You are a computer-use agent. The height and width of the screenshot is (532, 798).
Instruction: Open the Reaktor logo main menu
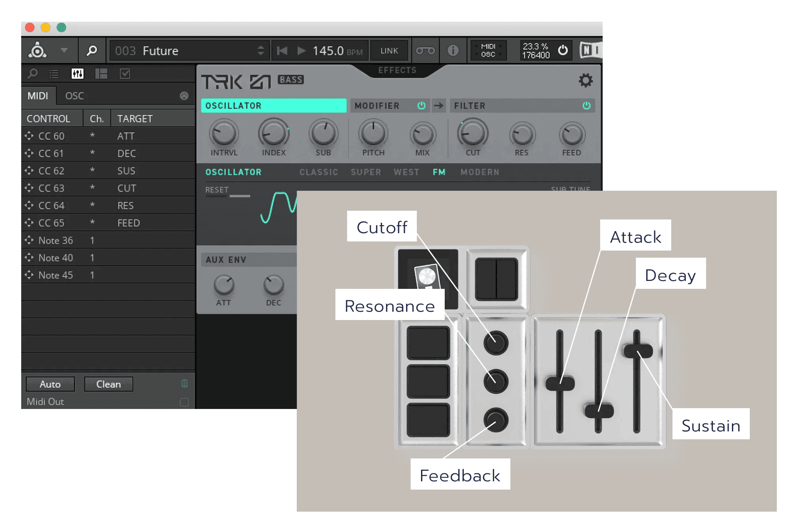pyautogui.click(x=37, y=51)
